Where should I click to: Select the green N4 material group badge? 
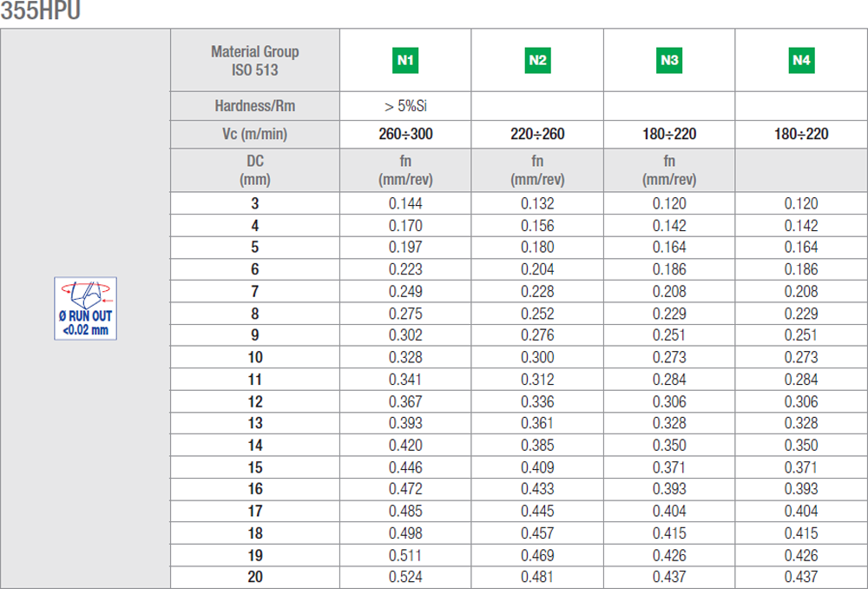coord(801,61)
